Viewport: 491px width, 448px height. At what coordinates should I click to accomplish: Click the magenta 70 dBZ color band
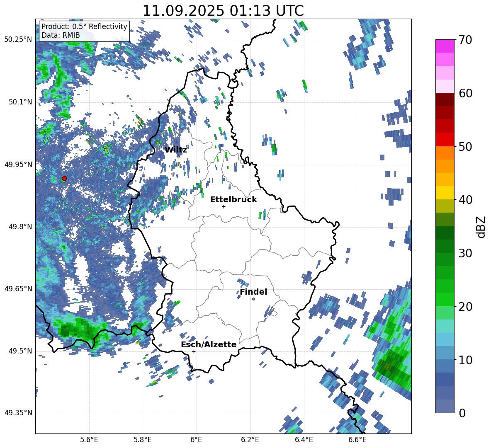coord(445,46)
